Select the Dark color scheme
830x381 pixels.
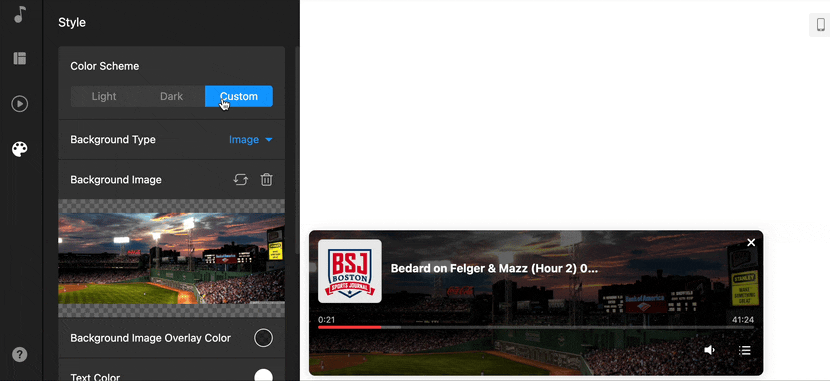click(172, 96)
